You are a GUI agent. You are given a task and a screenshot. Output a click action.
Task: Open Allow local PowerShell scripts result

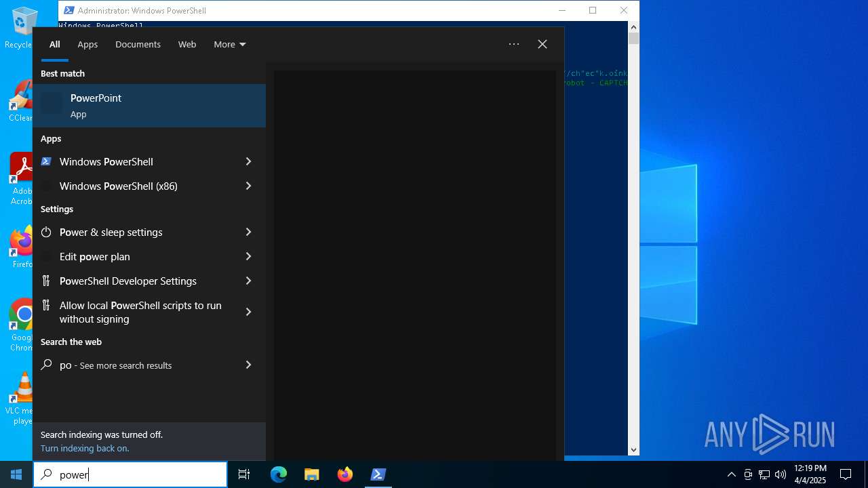click(132, 312)
